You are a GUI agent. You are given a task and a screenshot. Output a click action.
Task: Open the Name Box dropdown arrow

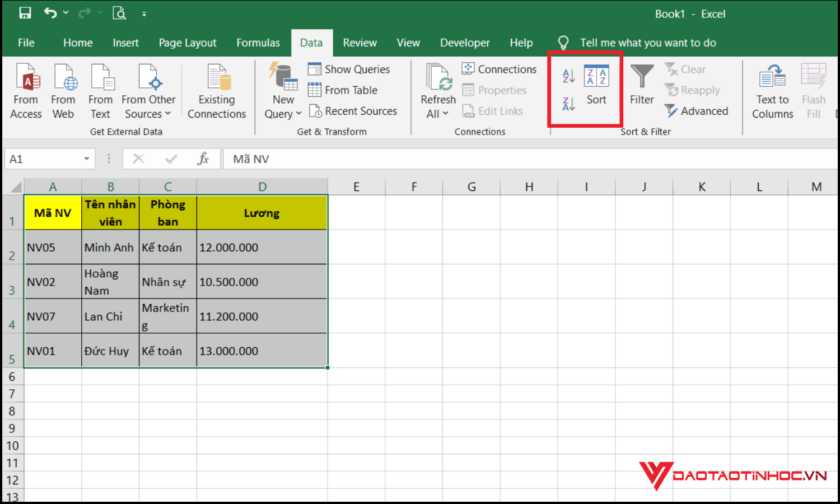[87, 158]
